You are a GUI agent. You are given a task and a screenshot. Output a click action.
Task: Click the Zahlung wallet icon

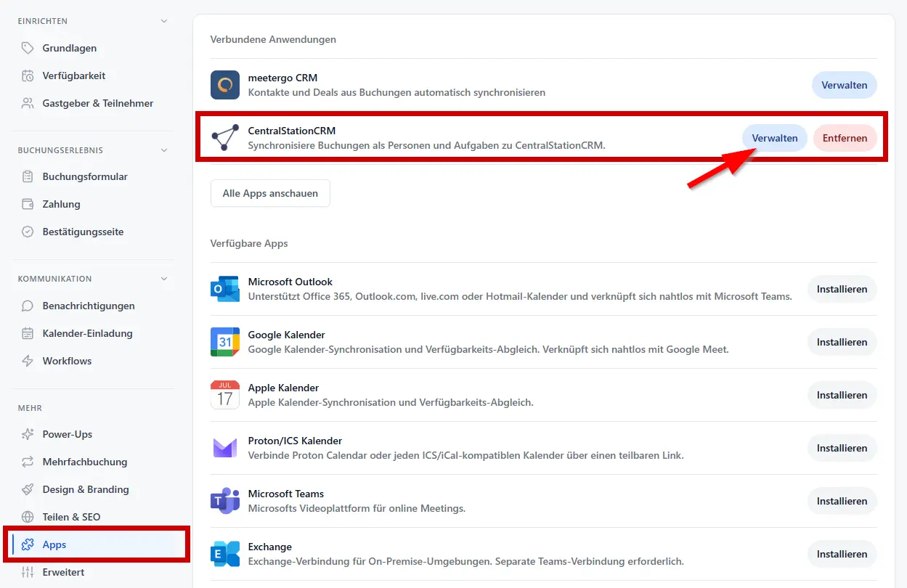[28, 204]
